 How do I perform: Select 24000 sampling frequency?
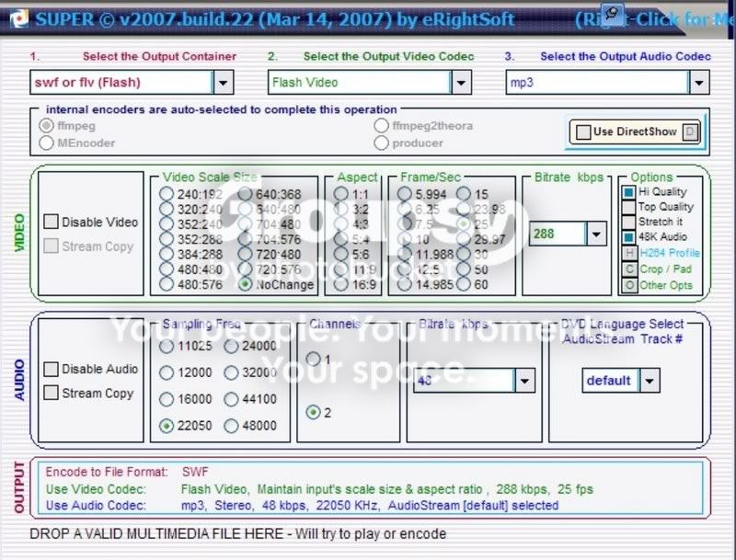pyautogui.click(x=231, y=347)
